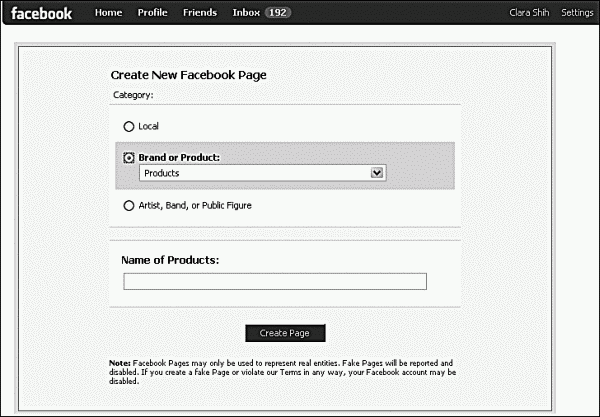The height and width of the screenshot is (417, 600).
Task: Open Settings in the top bar
Action: tap(577, 14)
